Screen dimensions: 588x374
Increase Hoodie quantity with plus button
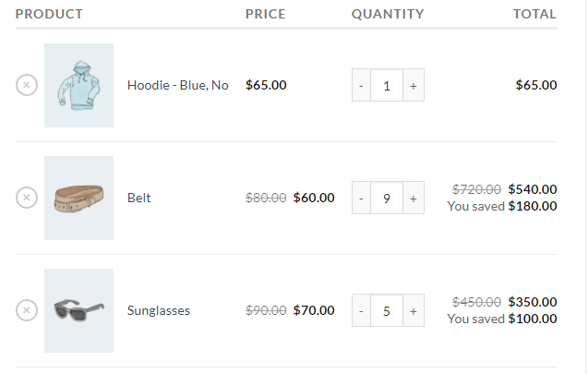click(x=414, y=85)
